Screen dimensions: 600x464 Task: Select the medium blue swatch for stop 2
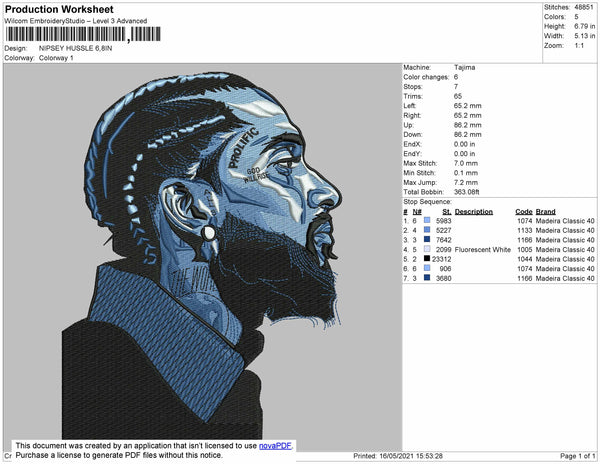pos(427,230)
